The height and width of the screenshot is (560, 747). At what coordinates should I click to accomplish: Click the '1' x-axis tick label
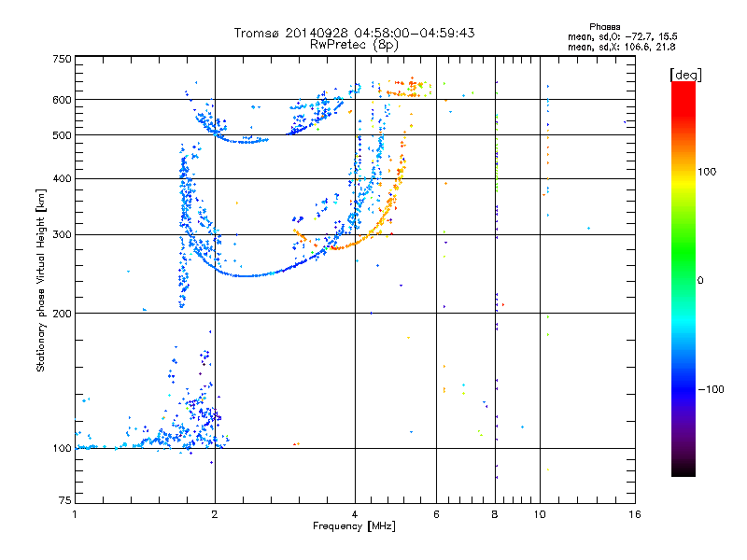click(75, 514)
